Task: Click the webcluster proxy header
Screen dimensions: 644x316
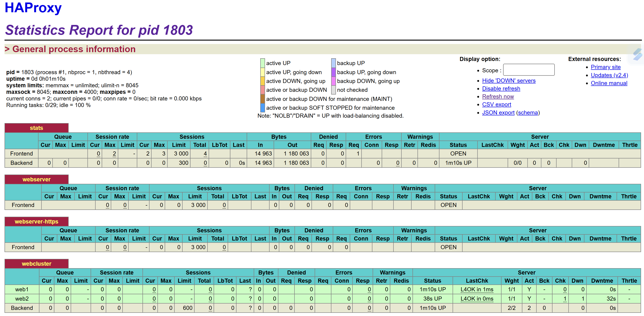Action: tap(36, 264)
